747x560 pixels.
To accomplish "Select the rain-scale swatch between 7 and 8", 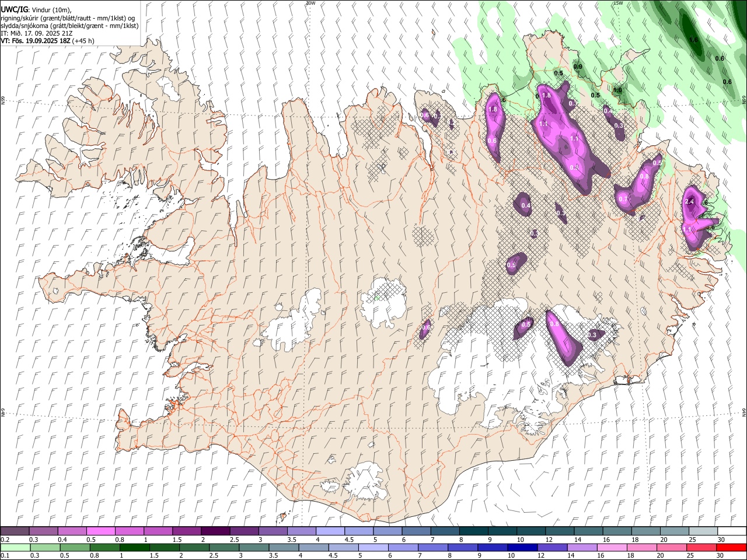I will [x=432, y=548].
